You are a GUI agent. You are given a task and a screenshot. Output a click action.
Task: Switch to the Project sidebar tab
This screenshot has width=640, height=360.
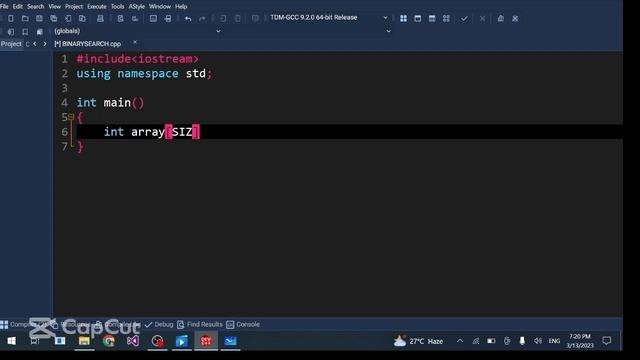(11, 44)
